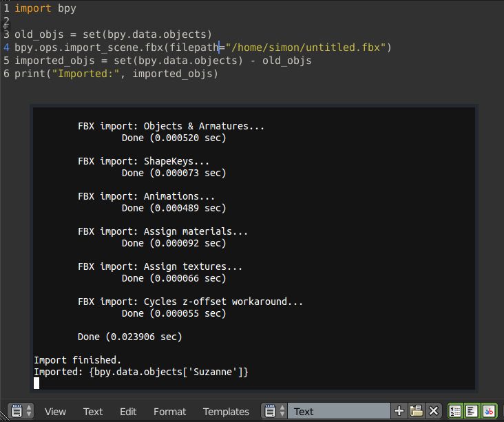
Task: Toggle line numbers display
Action: 455,411
